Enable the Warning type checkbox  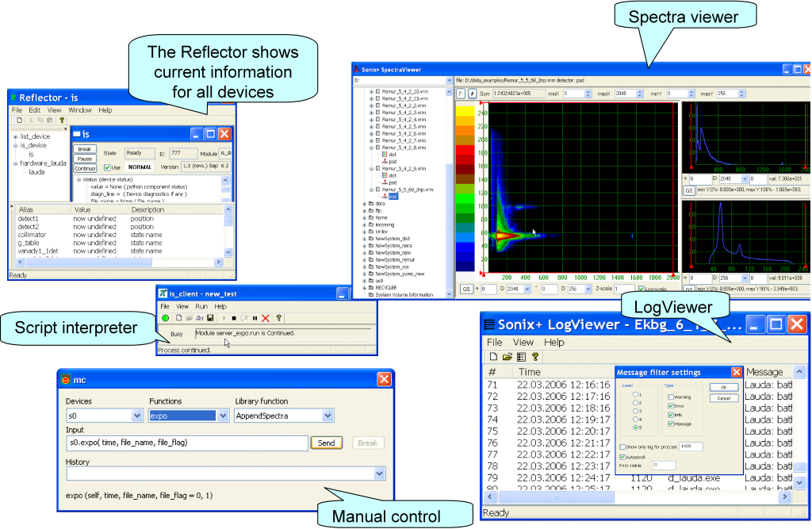coord(671,397)
